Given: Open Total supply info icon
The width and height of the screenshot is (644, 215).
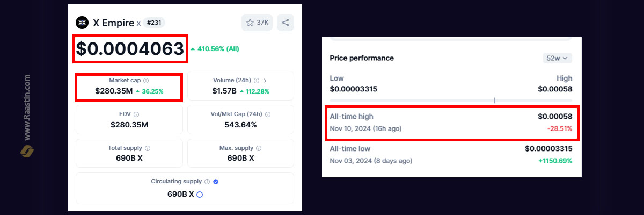Looking at the screenshot, I should coord(148,148).
